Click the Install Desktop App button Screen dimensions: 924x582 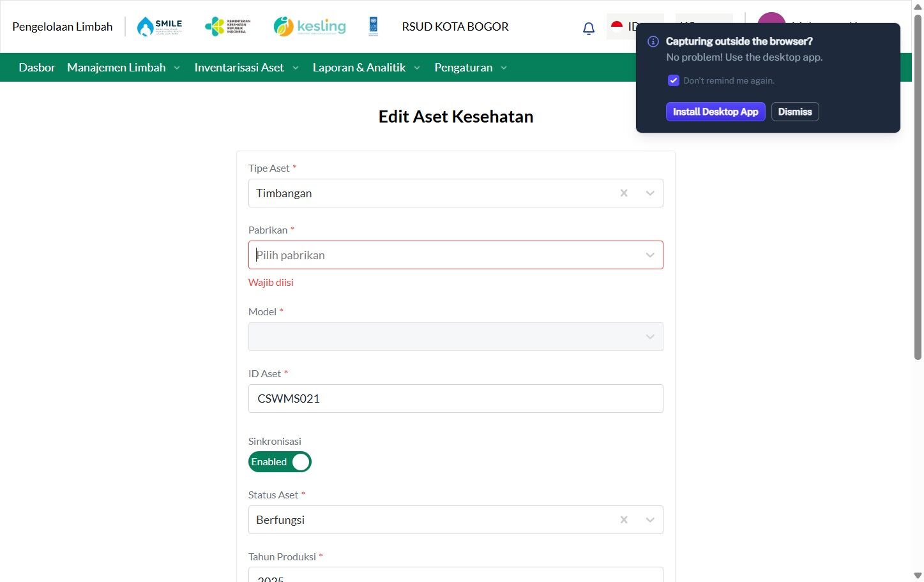pos(715,112)
